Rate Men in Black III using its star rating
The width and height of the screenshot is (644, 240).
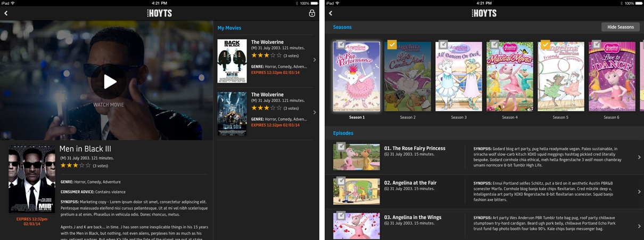(x=75, y=165)
